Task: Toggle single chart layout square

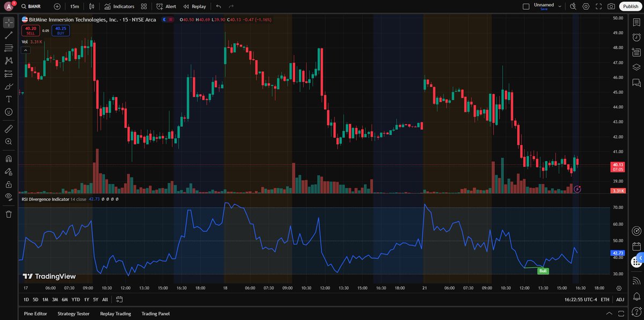Action: (x=526, y=6)
